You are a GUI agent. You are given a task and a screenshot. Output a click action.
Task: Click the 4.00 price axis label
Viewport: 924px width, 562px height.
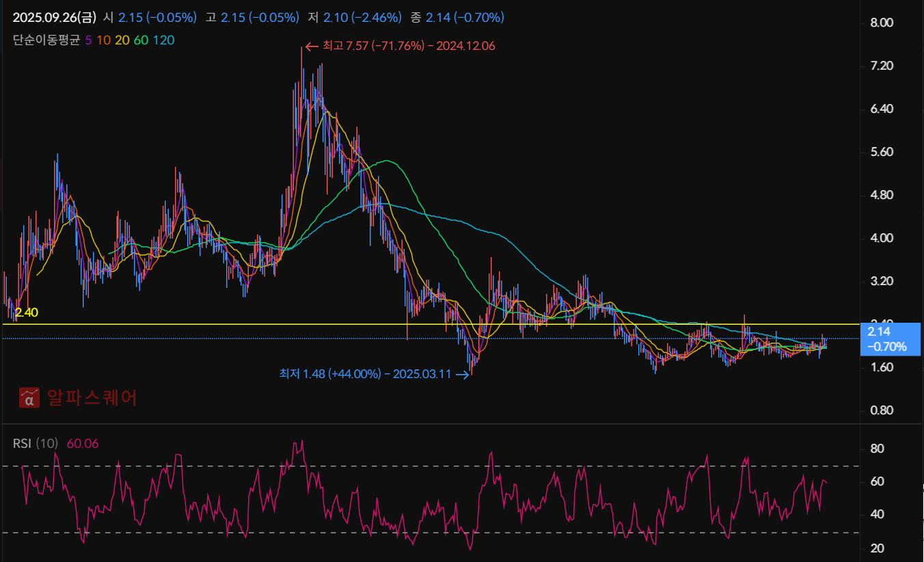pos(882,238)
